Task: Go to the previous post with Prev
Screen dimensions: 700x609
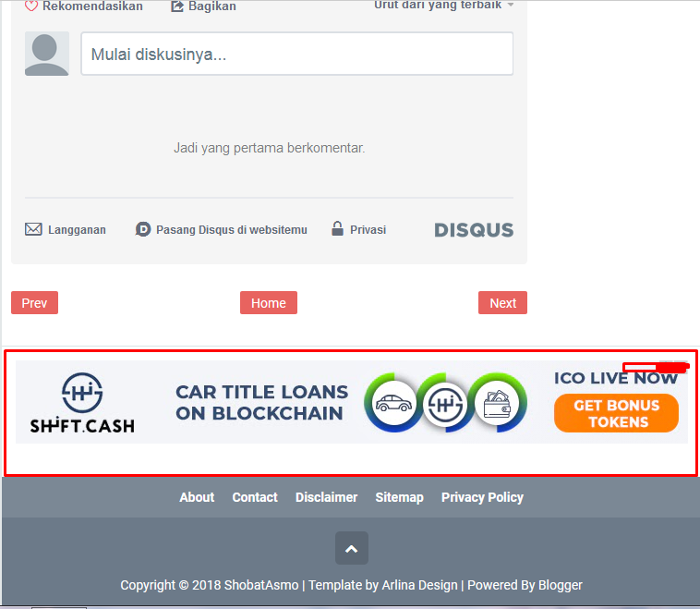Action: [x=34, y=303]
